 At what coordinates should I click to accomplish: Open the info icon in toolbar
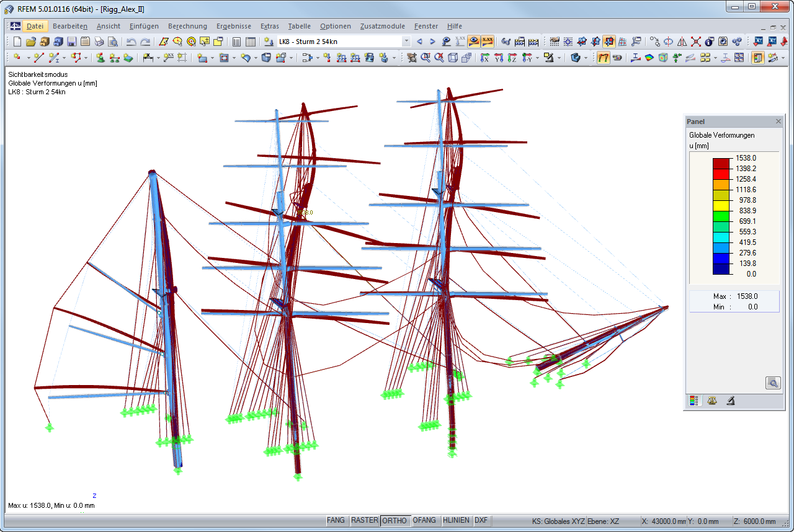[710, 42]
